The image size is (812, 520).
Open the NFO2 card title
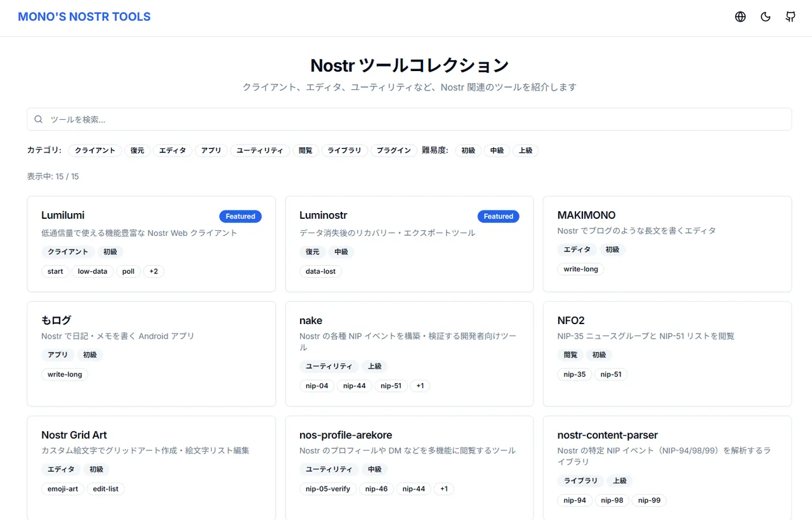coord(571,320)
